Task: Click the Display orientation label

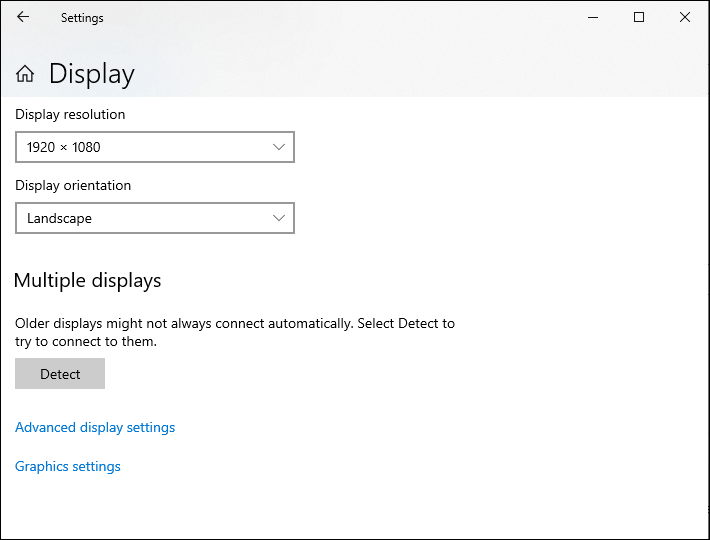Action: click(73, 185)
